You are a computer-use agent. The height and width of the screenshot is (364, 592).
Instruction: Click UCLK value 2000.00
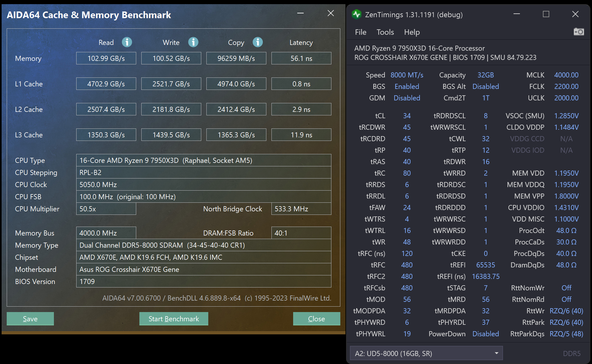[x=566, y=98]
